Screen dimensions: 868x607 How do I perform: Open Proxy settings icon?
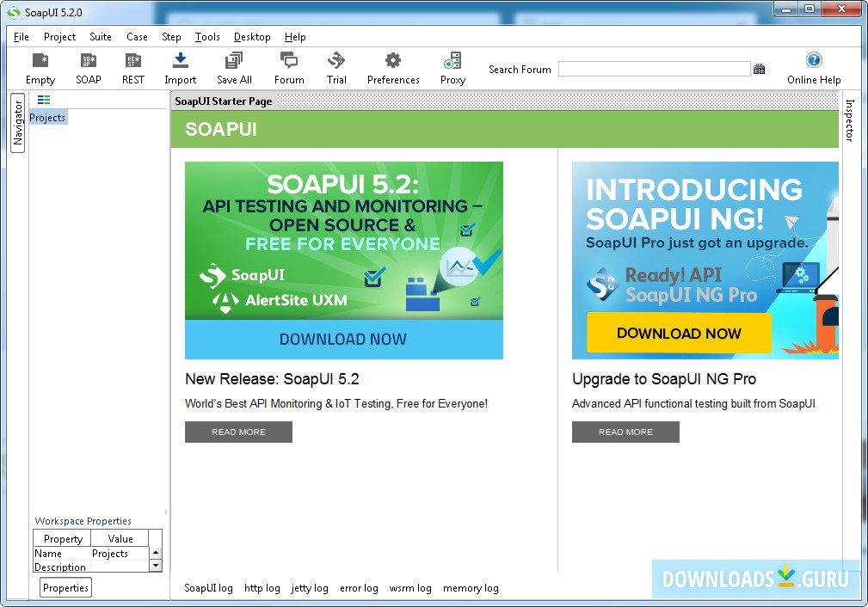point(452,68)
